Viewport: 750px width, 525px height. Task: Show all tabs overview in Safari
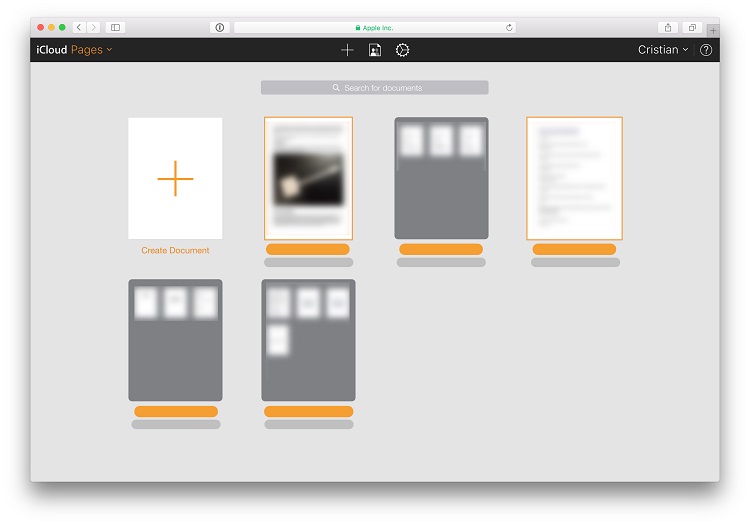coord(692,27)
